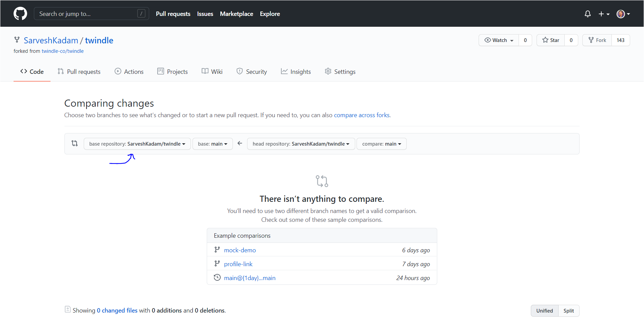Open the base: main branch dropdown
Image resolution: width=644 pixels, height=319 pixels.
click(213, 144)
